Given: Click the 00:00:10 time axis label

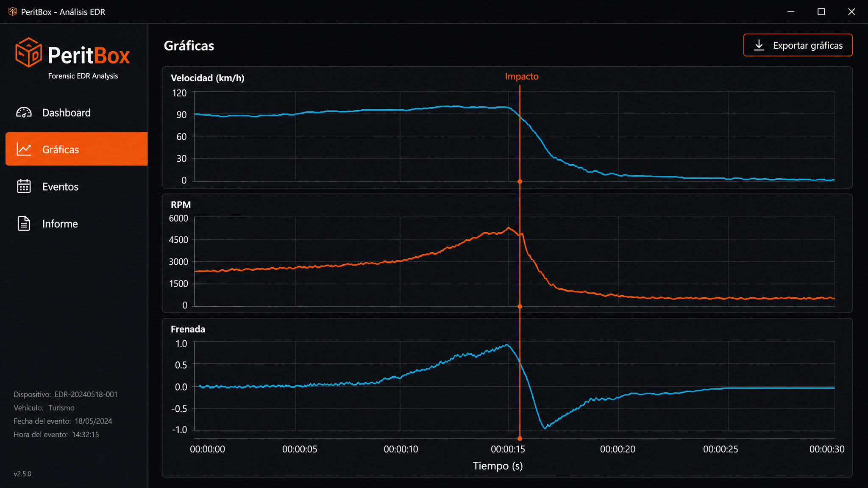Looking at the screenshot, I should [x=401, y=449].
